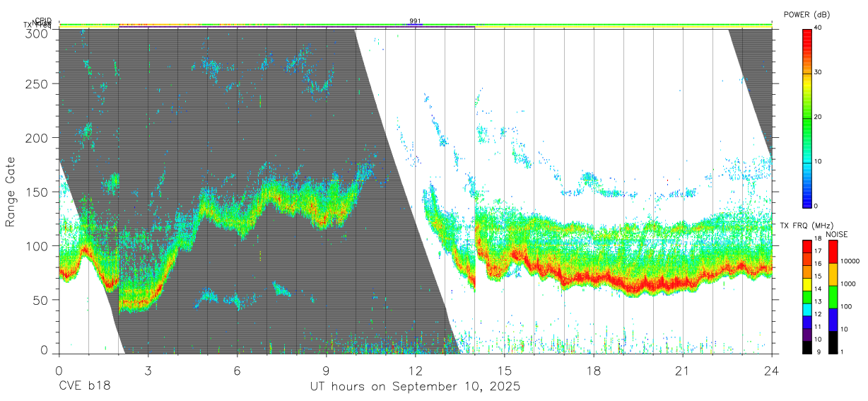
Task: Click the 12 UT hour axis label
Action: [415, 371]
